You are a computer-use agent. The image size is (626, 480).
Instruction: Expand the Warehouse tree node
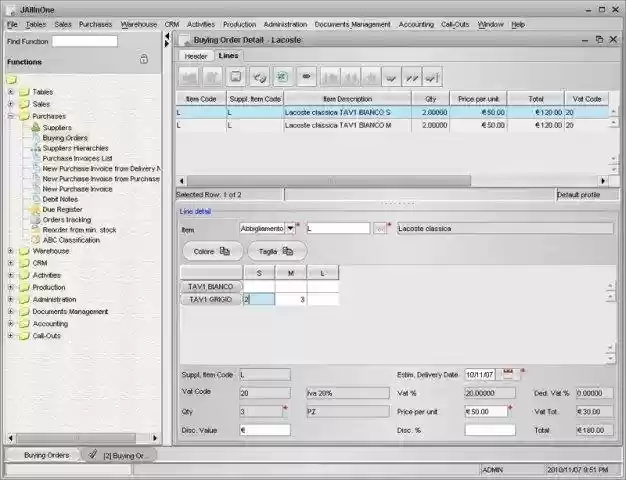(x=11, y=251)
